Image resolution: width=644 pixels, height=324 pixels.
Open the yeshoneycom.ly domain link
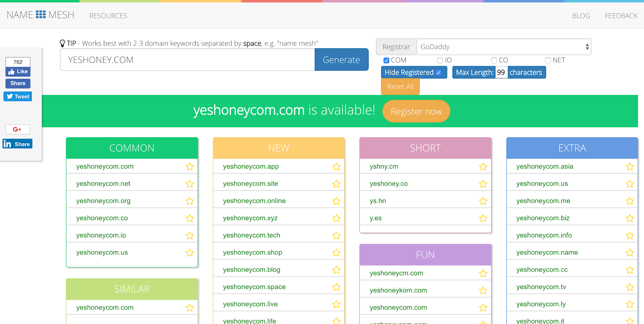541,304
